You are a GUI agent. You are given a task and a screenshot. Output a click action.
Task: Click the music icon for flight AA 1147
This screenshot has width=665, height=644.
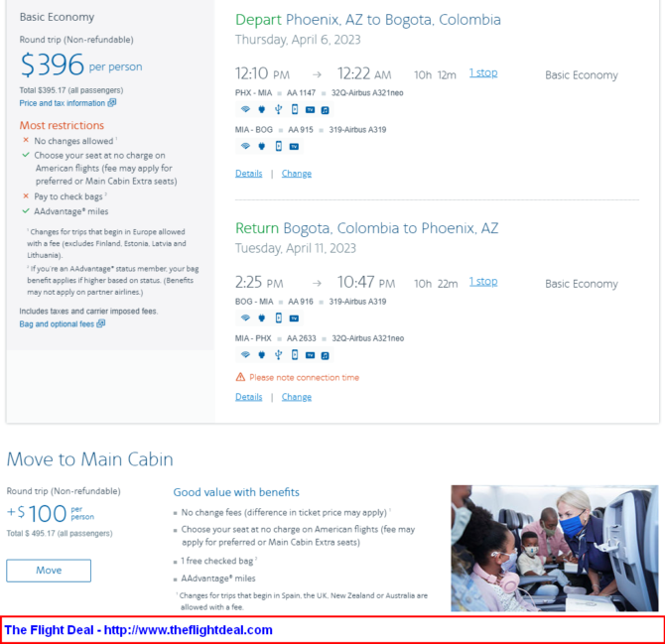(325, 110)
